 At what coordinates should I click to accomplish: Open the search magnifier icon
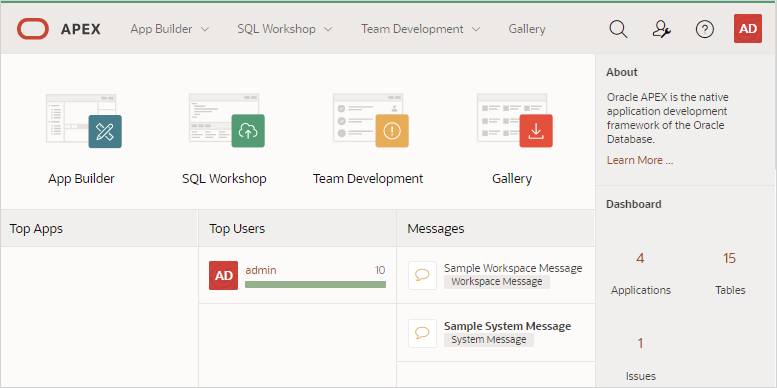(618, 29)
